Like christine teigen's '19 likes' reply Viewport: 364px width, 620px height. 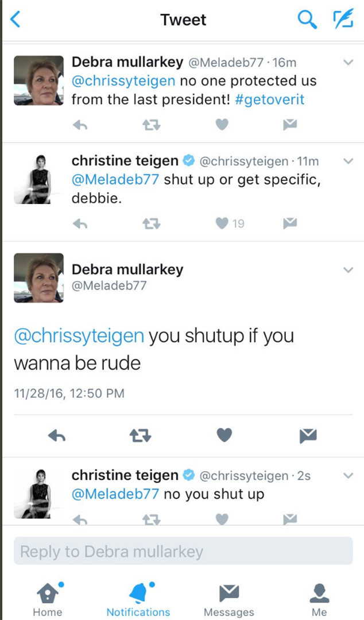[x=221, y=224]
